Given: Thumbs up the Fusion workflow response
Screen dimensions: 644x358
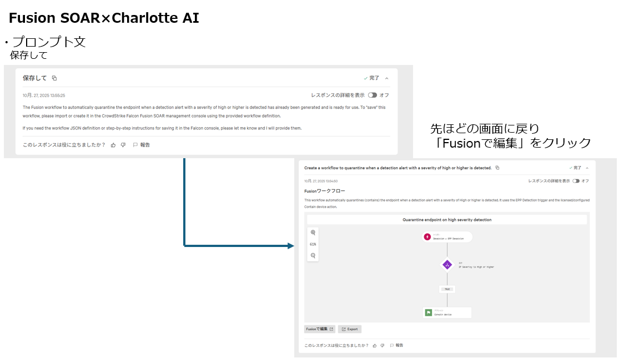Looking at the screenshot, I should coord(375,345).
